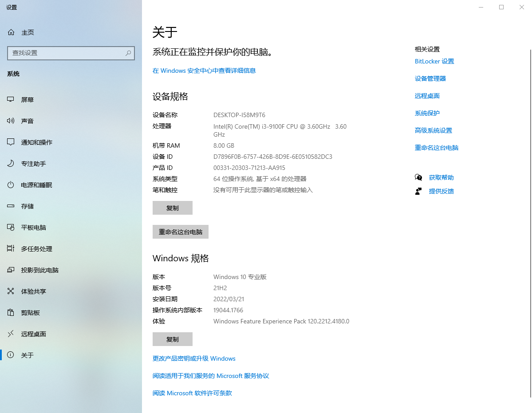532x413 pixels.
Task: Click 重命名这台电脑 link under 相关设置
Action: (x=436, y=148)
